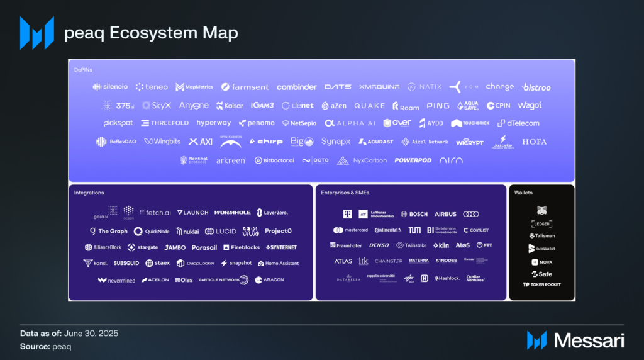This screenshot has width=644, height=360.
Task: Open the Talisman wallet entry
Action: coord(541,236)
